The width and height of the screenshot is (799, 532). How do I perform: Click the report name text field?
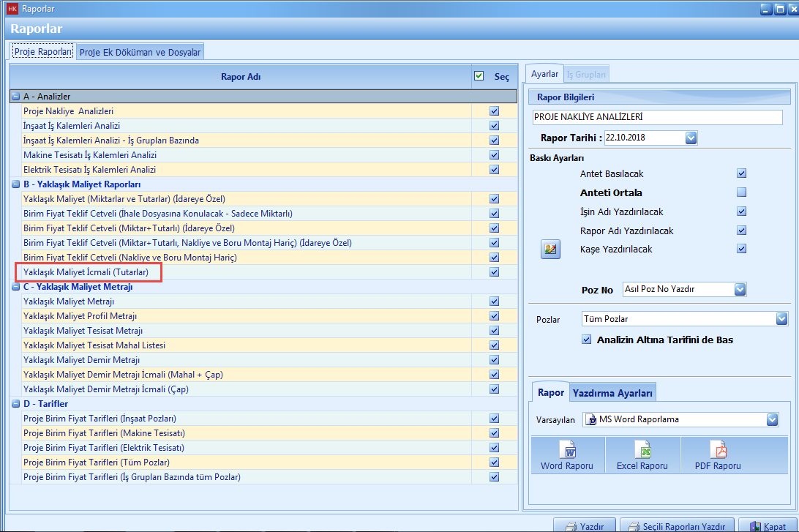click(657, 117)
